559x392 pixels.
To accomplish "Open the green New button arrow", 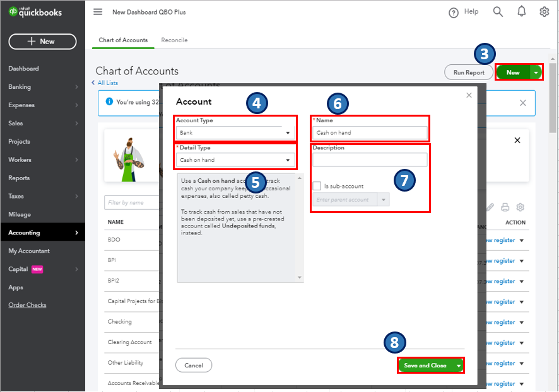I will pos(536,72).
